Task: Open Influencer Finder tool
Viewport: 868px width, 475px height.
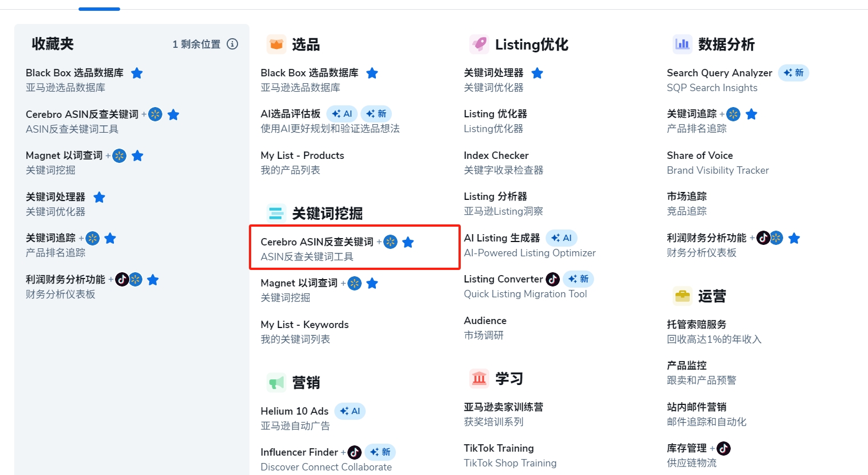Action: [300, 452]
